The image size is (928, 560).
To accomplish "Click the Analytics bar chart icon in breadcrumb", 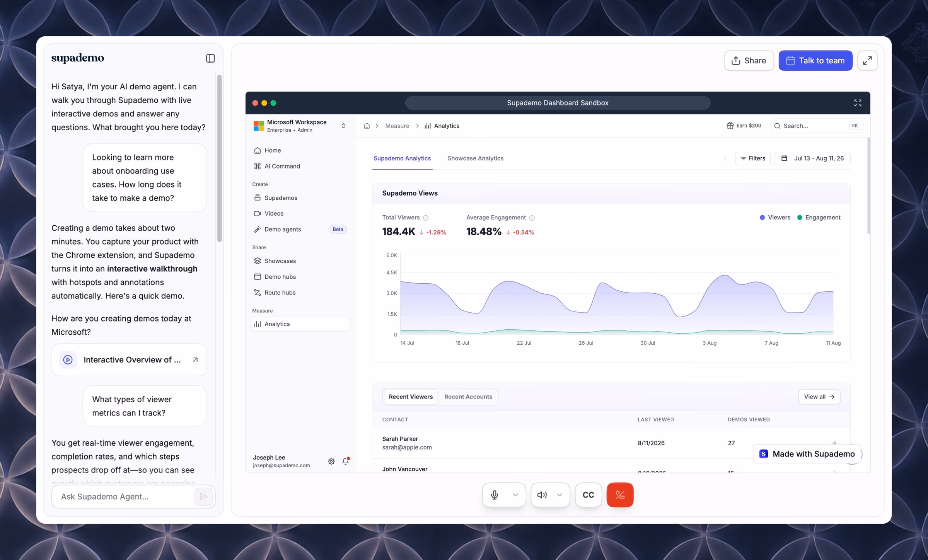I will 427,126.
